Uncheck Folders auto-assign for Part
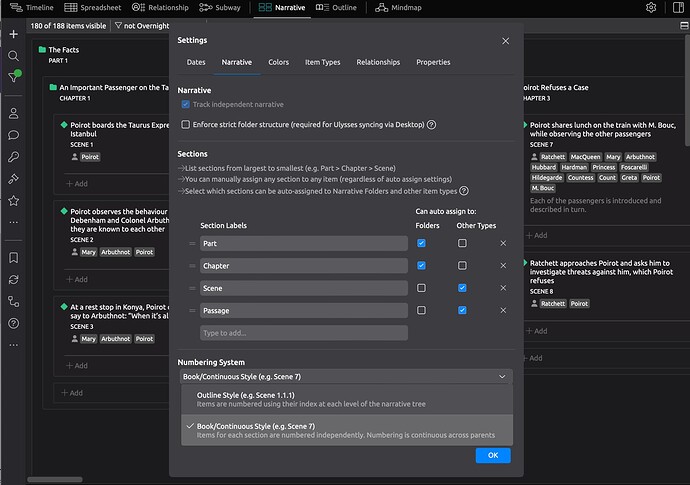This screenshot has width=690, height=485. pos(421,243)
